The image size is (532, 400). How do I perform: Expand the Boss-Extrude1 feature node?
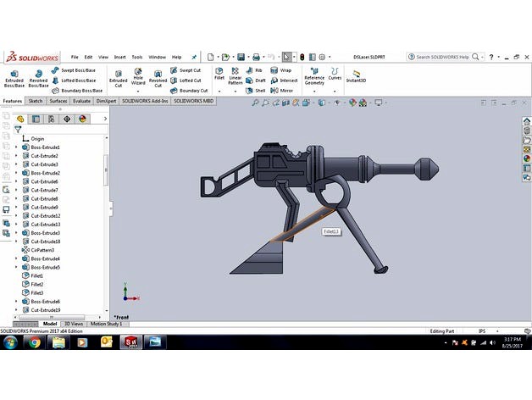click(16, 147)
